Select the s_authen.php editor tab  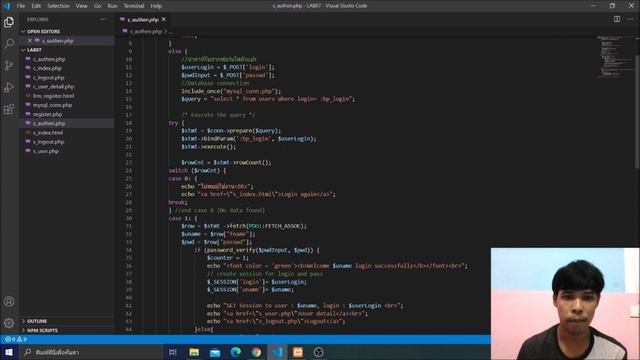coord(143,19)
